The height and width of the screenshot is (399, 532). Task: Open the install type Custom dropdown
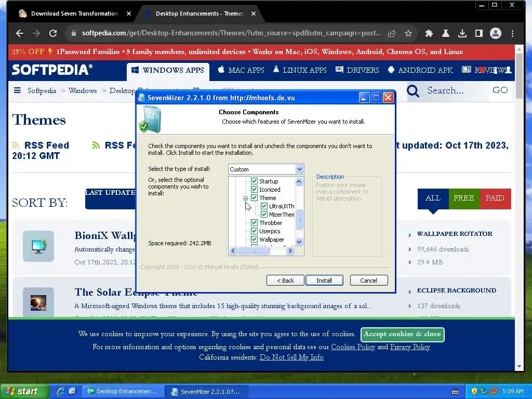[x=266, y=169]
